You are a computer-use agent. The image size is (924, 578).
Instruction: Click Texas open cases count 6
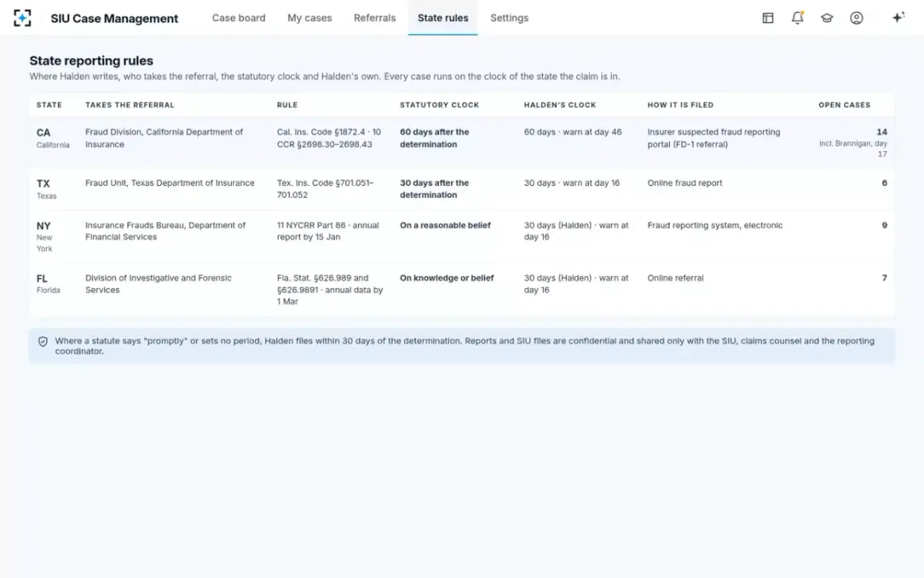[884, 183]
